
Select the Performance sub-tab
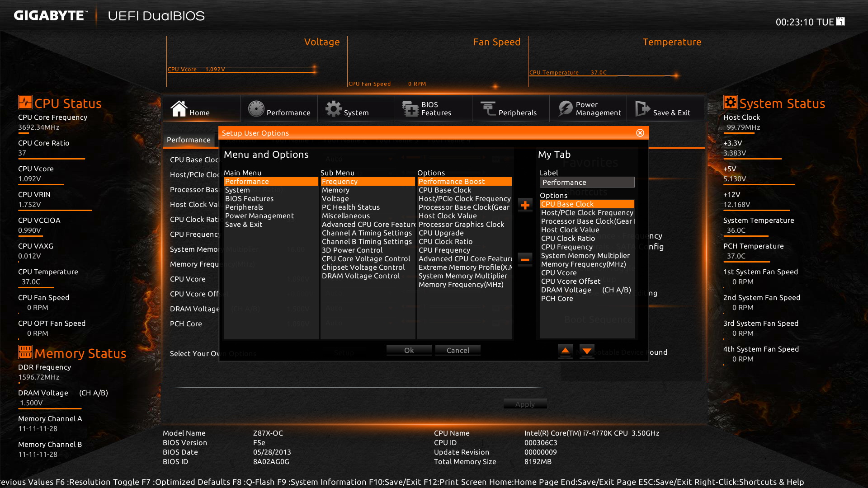(x=189, y=140)
